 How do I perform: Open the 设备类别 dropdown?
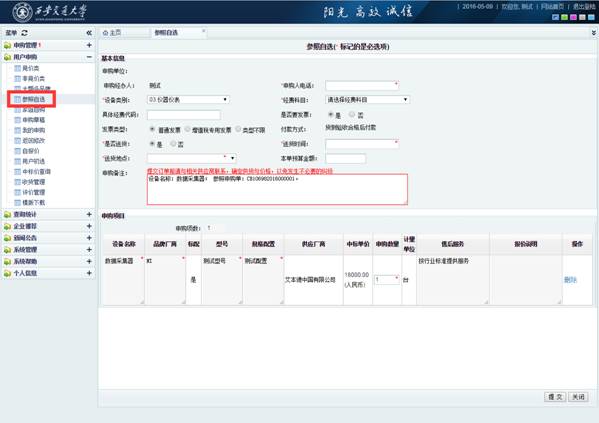(x=188, y=100)
